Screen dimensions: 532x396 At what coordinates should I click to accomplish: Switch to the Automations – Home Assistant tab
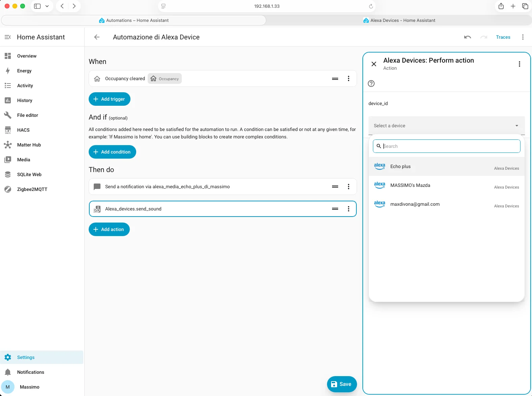pos(134,20)
